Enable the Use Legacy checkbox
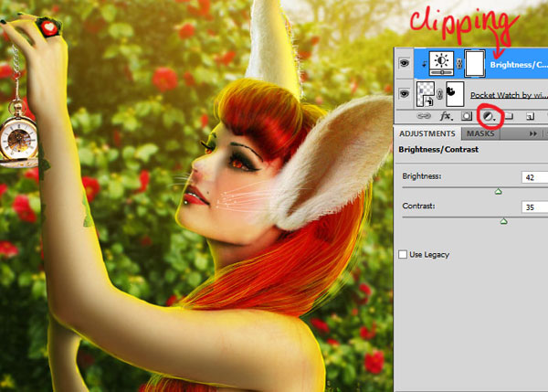This screenshot has width=548, height=392. coord(403,254)
